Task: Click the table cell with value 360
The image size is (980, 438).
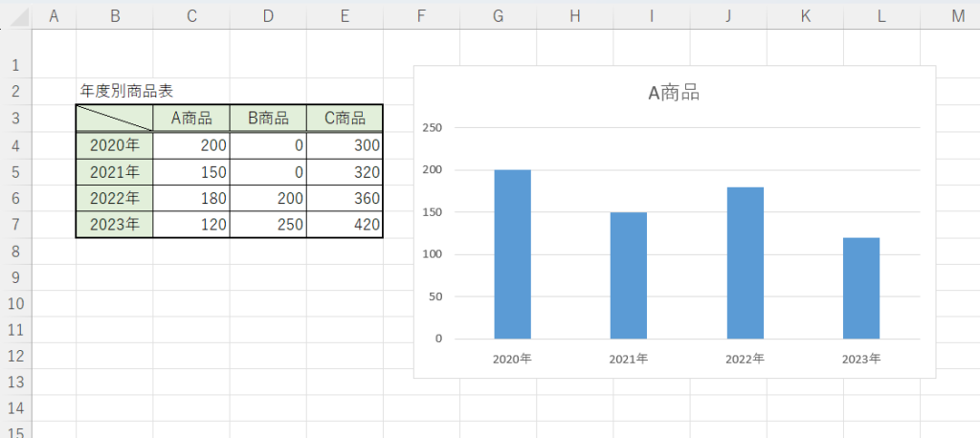Action: pyautogui.click(x=345, y=199)
